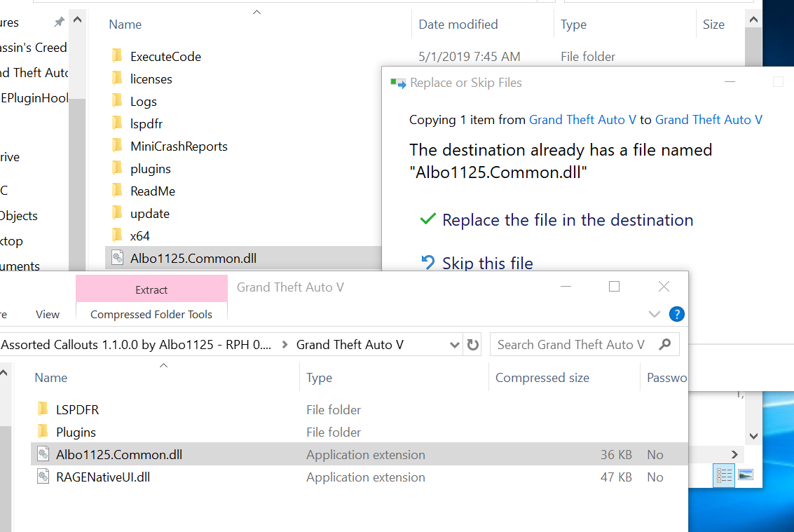Click the Albo1125.Common.dll icon in zip window
794x532 pixels.
click(x=43, y=454)
